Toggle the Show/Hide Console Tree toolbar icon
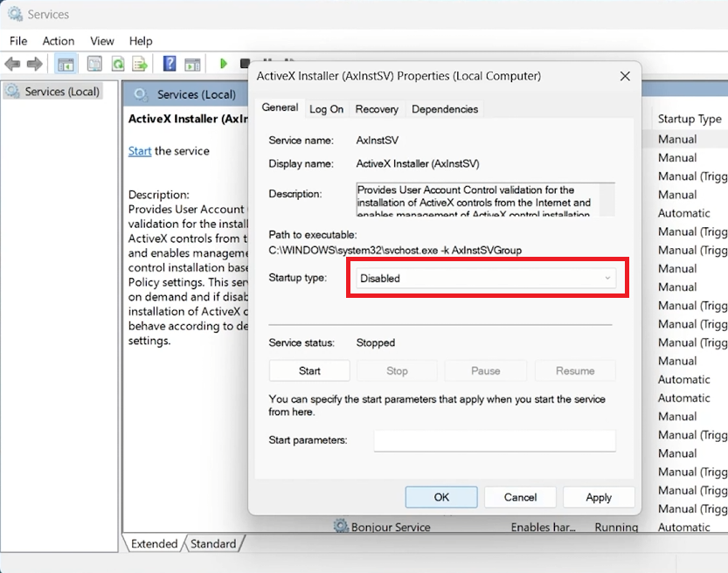Image resolution: width=728 pixels, height=573 pixels. pyautogui.click(x=66, y=64)
